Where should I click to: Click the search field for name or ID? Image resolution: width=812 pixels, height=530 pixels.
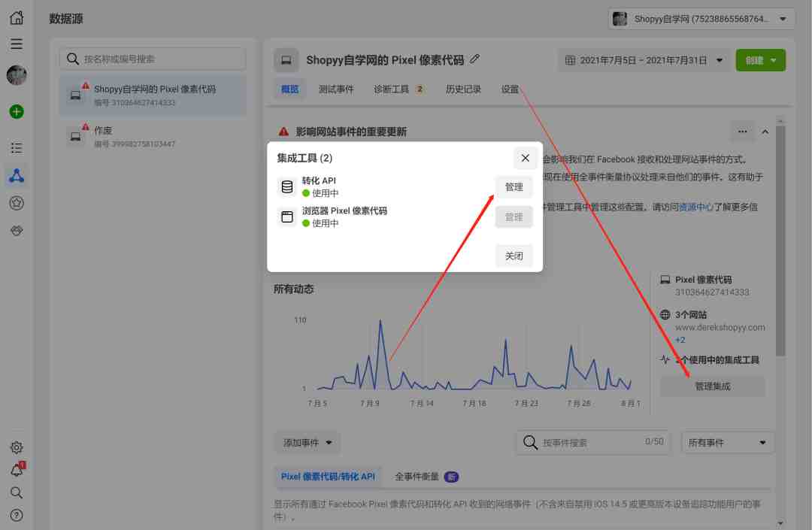coord(153,59)
